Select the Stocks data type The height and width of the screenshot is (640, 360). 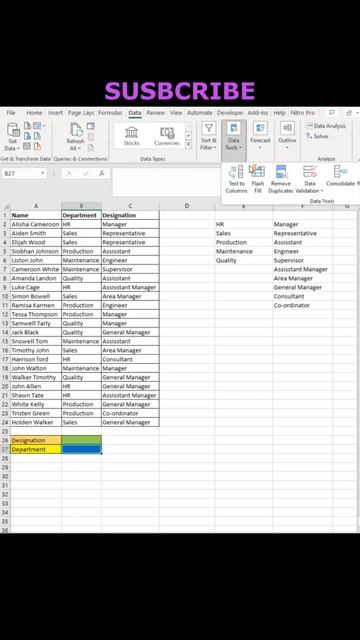(131, 136)
